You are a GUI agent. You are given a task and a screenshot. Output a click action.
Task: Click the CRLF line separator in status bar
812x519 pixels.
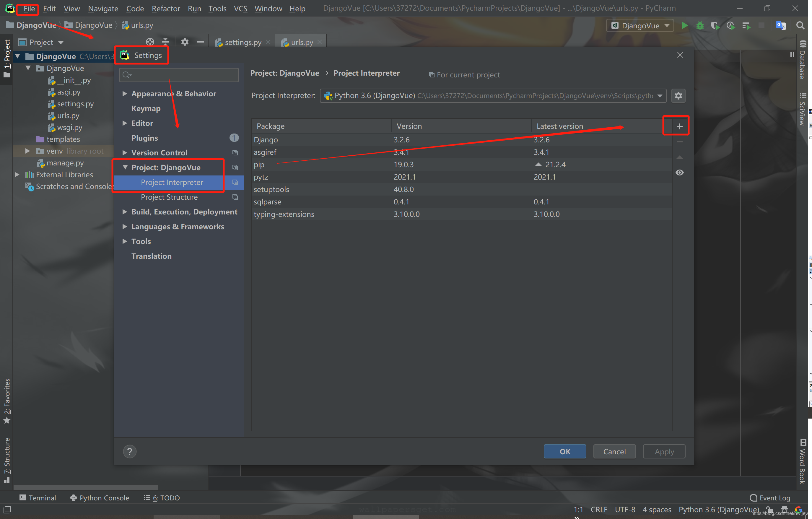599,510
